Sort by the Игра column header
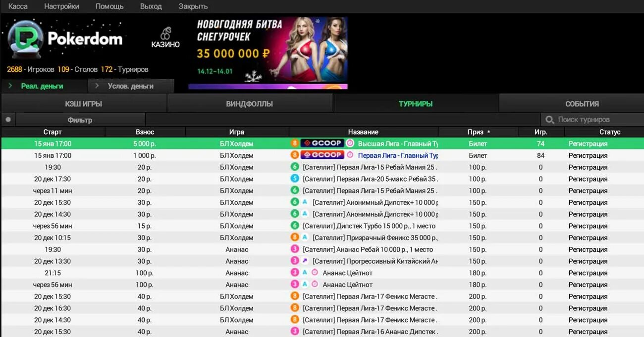644x337 pixels. (237, 132)
